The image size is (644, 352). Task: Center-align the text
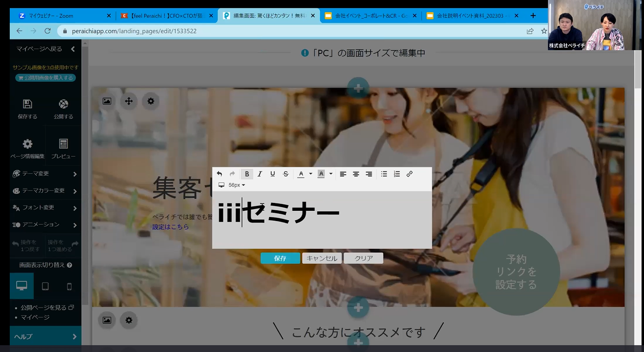[356, 174]
